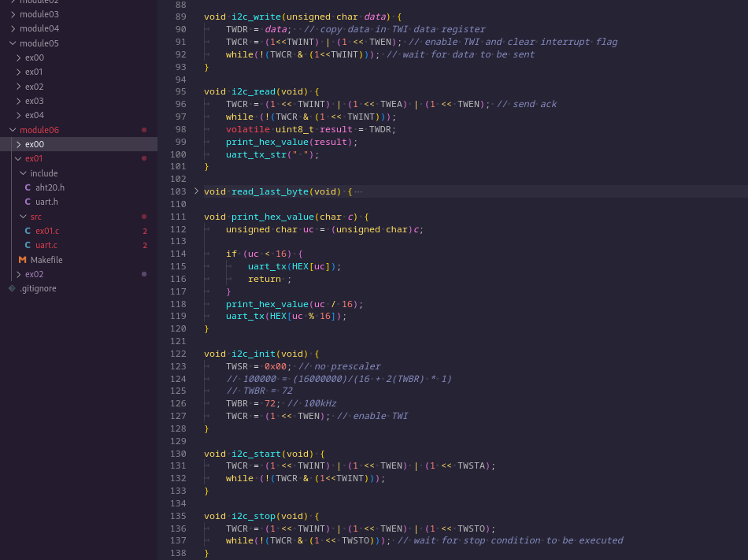The image size is (748, 560).
Task: Click the modified dot on the src folder
Action: (x=144, y=217)
